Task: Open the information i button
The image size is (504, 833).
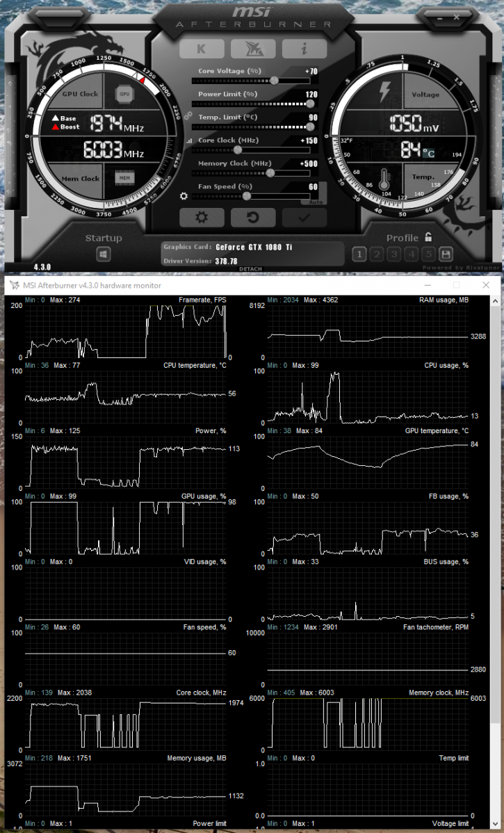Action: click(x=304, y=49)
